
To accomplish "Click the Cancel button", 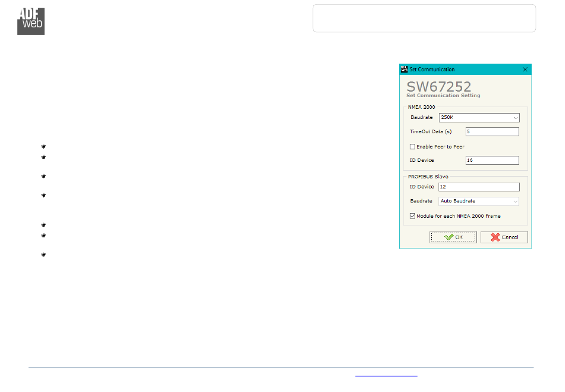I will point(504,237).
